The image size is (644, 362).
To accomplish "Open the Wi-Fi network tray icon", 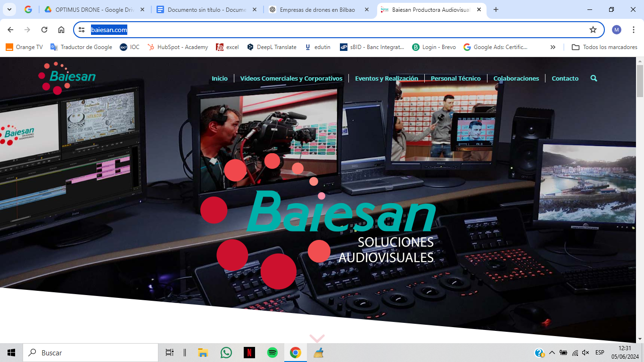I will (x=575, y=353).
